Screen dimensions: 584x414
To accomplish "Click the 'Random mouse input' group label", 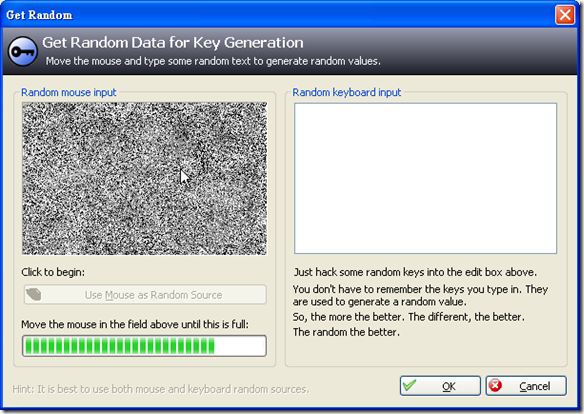I will (69, 92).
